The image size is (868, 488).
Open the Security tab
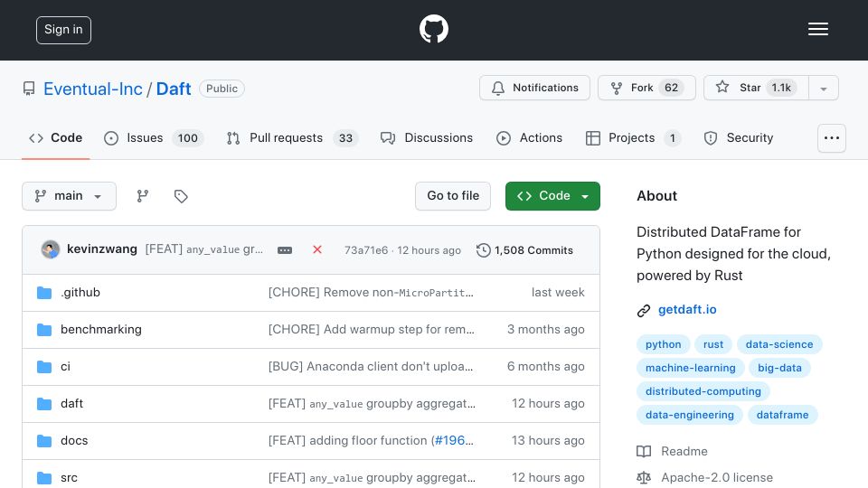pos(739,137)
